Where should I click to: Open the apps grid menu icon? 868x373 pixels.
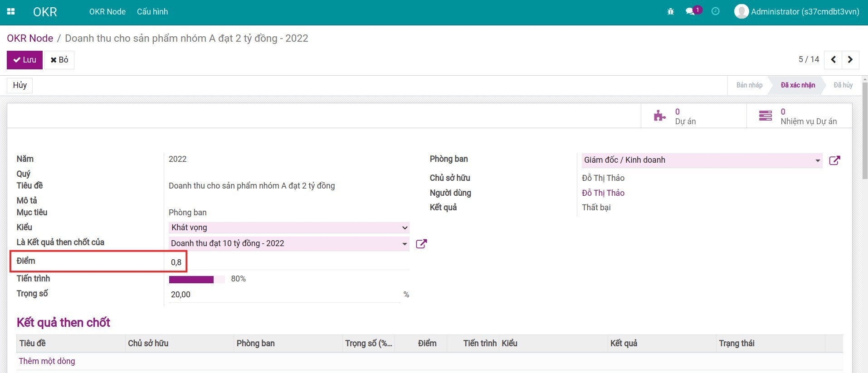[x=11, y=12]
